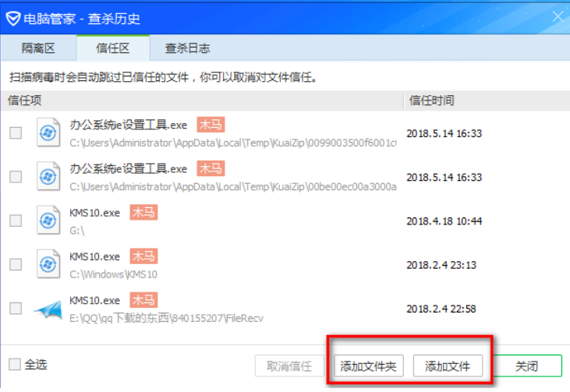The width and height of the screenshot is (570, 392).
Task: Click the icon of first 办公系统ie设置工具.exe entry
Action: point(48,133)
